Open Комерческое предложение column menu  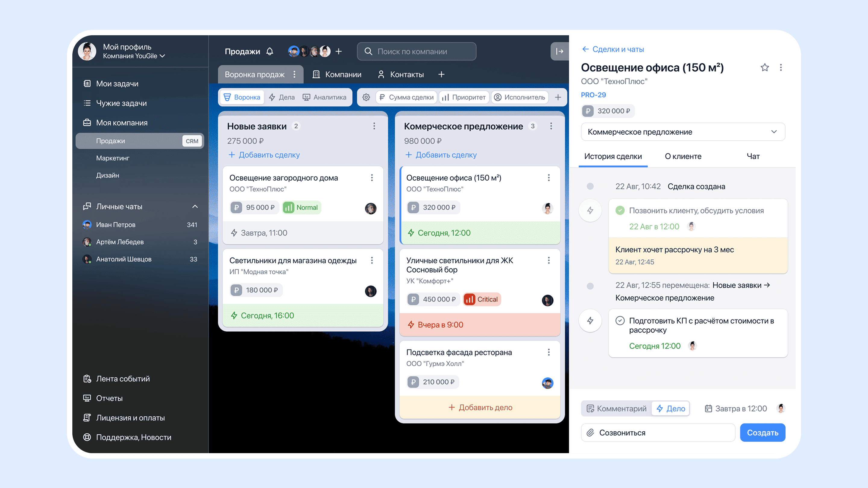551,126
